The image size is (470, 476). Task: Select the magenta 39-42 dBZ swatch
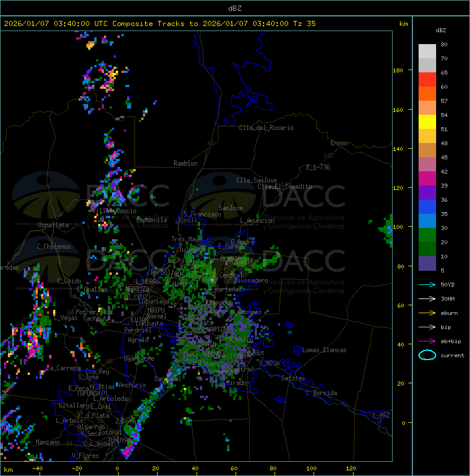pyautogui.click(x=427, y=179)
